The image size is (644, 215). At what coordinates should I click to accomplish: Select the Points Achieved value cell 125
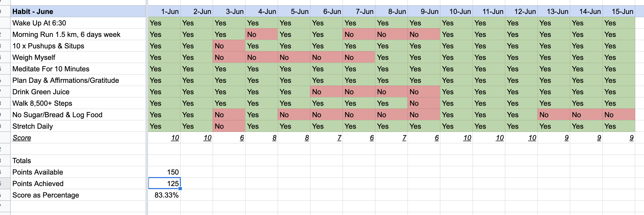pyautogui.click(x=164, y=184)
